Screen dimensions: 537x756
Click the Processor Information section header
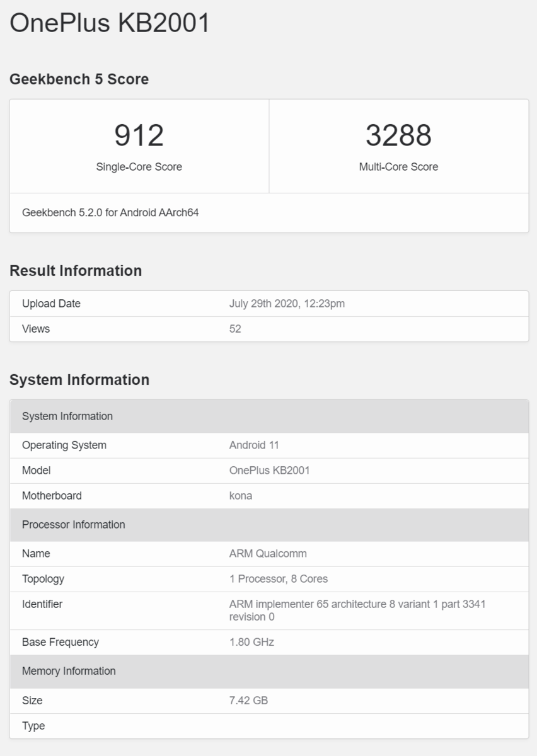269,525
